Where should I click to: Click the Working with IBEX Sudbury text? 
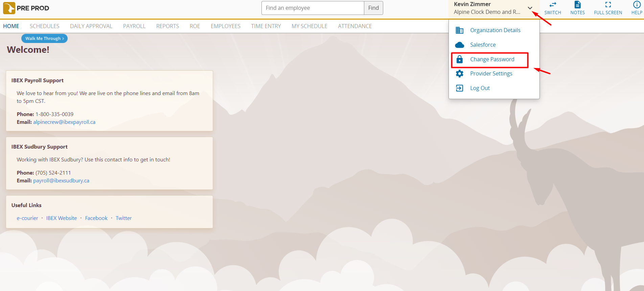coord(93,160)
